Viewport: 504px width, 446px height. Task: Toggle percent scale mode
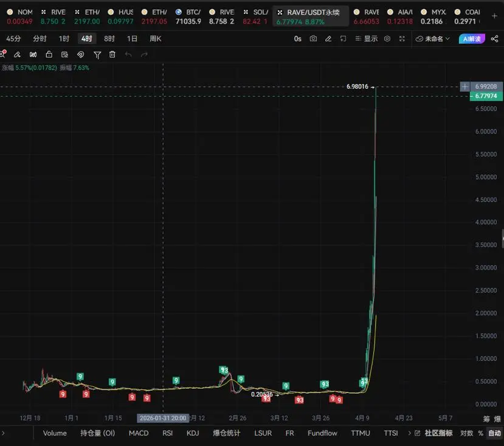[x=480, y=433]
